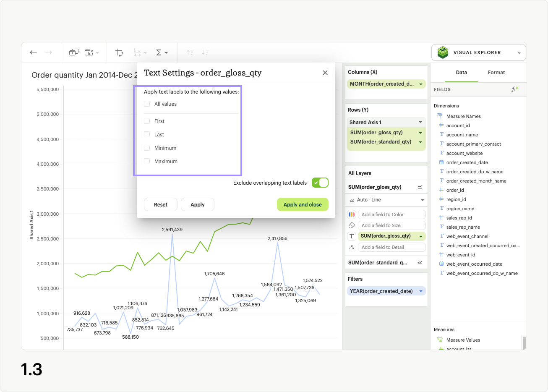
Task: Click the swap axes icon
Action: (x=120, y=52)
